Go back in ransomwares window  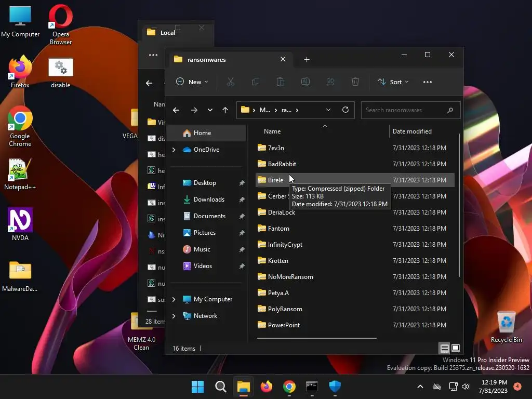pyautogui.click(x=176, y=110)
